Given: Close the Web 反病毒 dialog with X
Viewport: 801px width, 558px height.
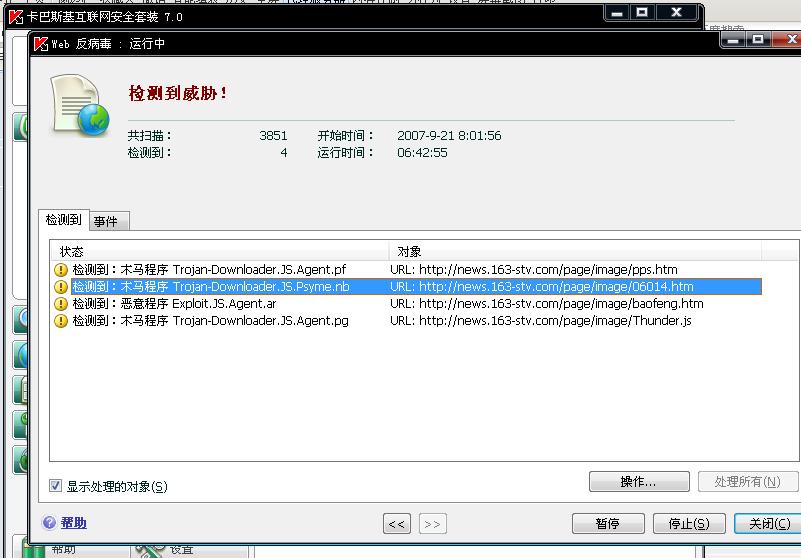Looking at the screenshot, I should 789,39.
